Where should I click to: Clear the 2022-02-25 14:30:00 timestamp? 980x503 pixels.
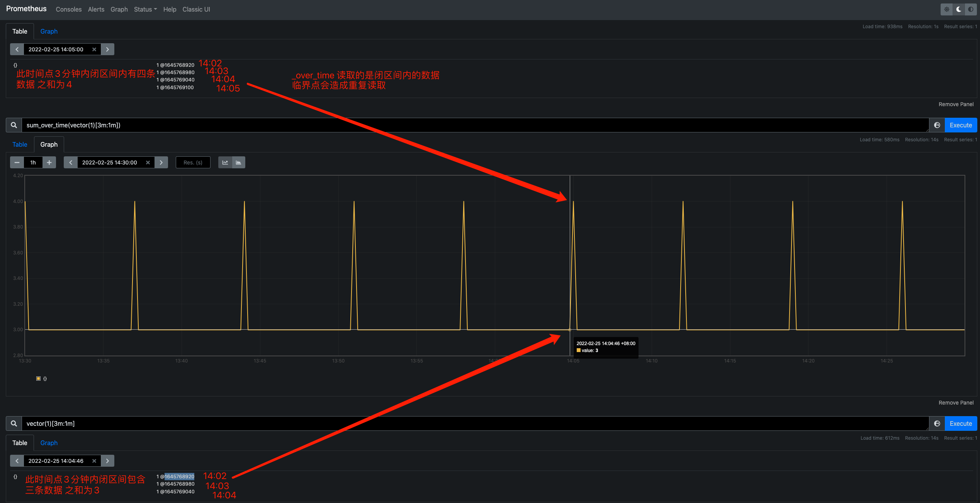point(148,162)
